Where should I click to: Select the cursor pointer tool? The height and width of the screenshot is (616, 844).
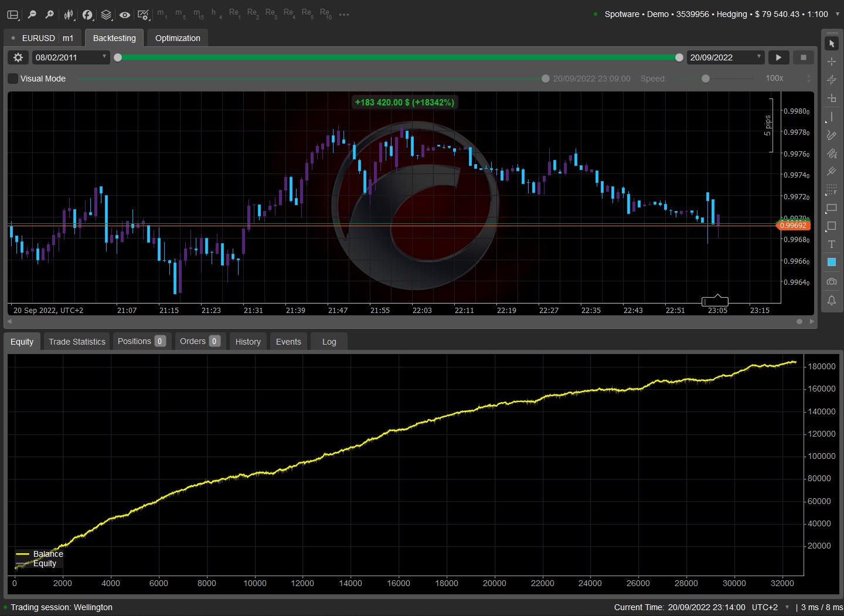[832, 43]
